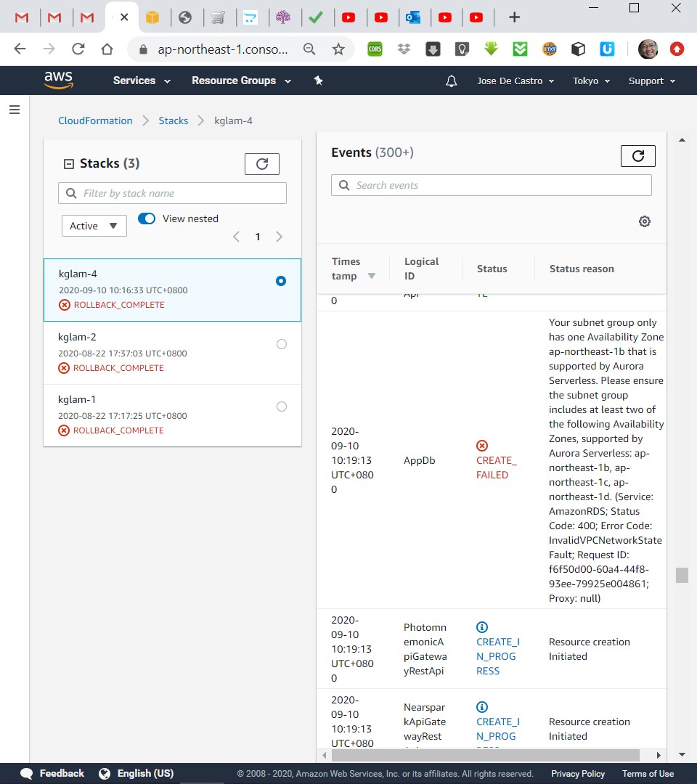Click the address bar URL
Image resolution: width=697 pixels, height=784 pixels.
(x=222, y=49)
